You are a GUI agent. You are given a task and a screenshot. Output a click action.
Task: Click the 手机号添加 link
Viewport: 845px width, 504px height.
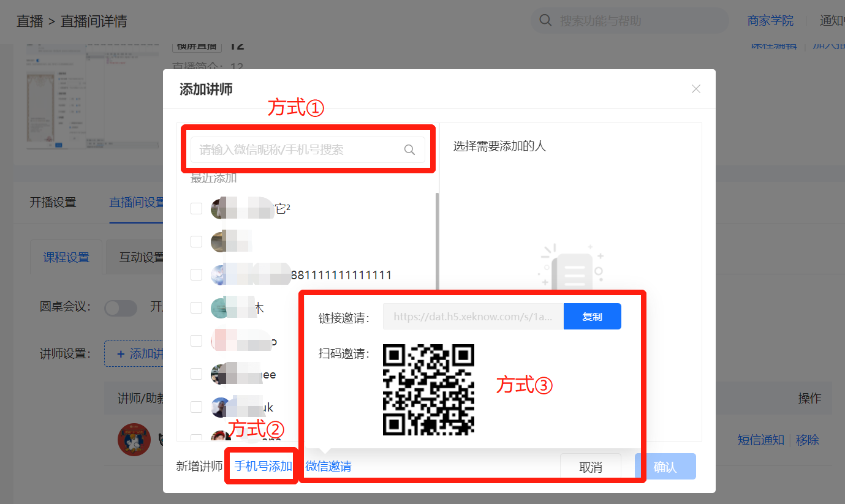click(x=263, y=467)
